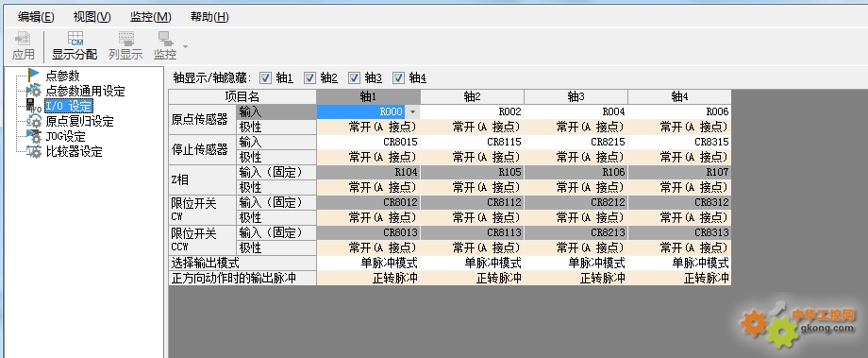Click 轴1 原点传感器 polarity cell
868x358 pixels.
pyautogui.click(x=368, y=127)
